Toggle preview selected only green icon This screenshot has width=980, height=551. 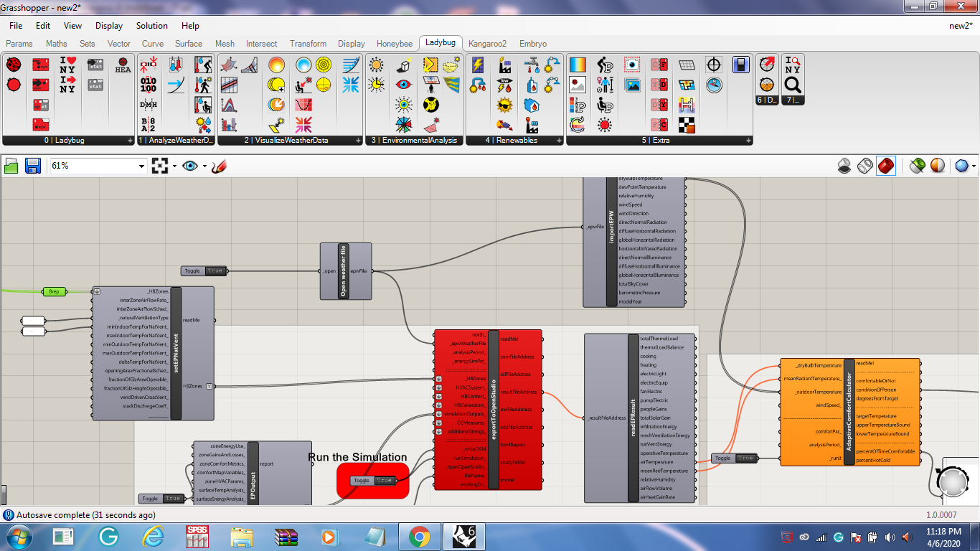click(917, 166)
